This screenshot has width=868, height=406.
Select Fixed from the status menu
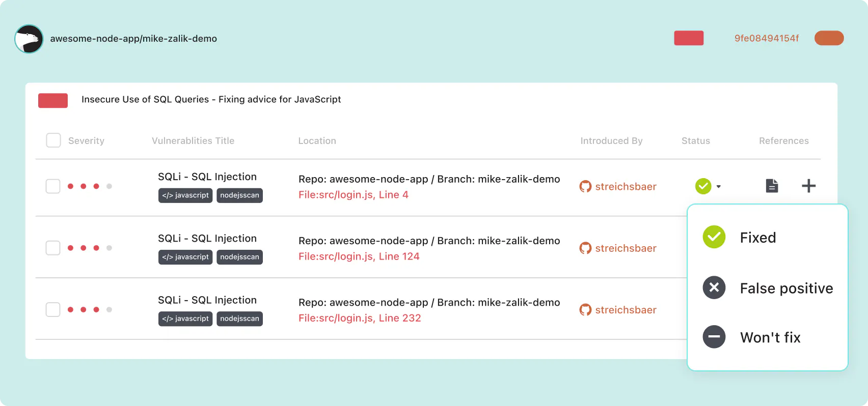(758, 238)
